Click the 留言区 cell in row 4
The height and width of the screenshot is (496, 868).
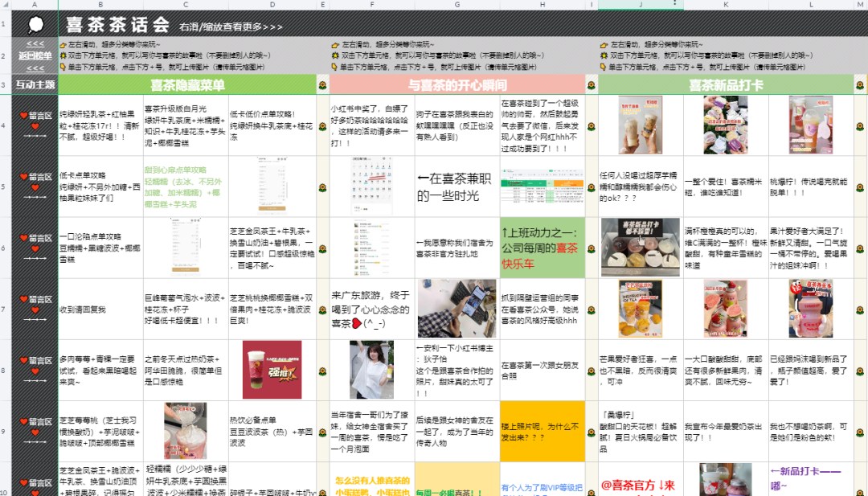[x=35, y=125]
